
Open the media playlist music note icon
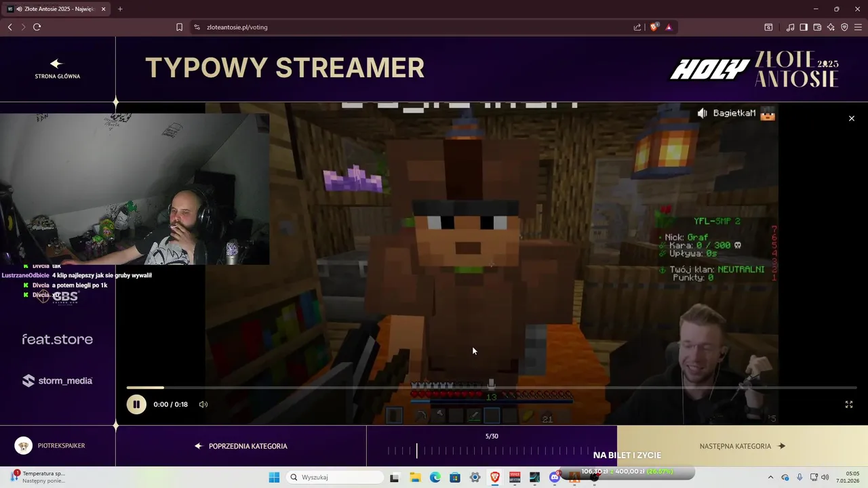790,27
